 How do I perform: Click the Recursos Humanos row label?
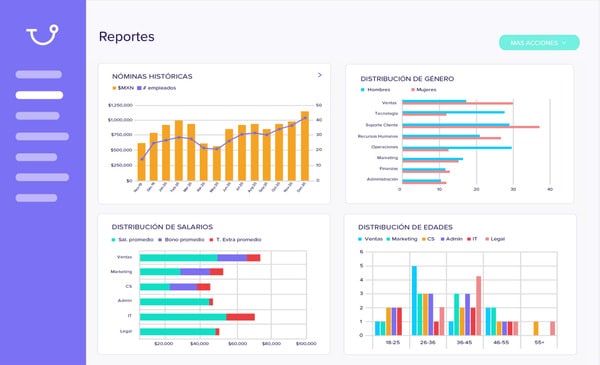(x=378, y=136)
